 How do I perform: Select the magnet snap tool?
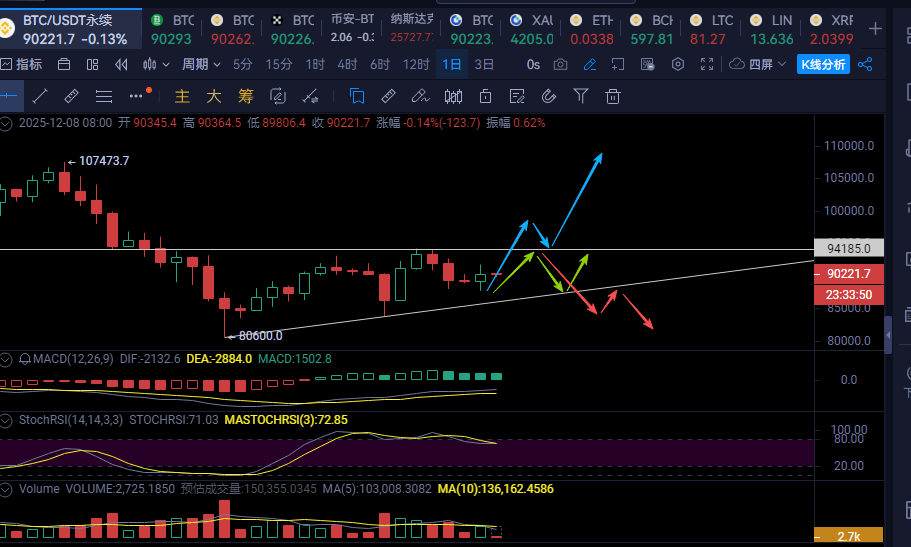point(548,96)
